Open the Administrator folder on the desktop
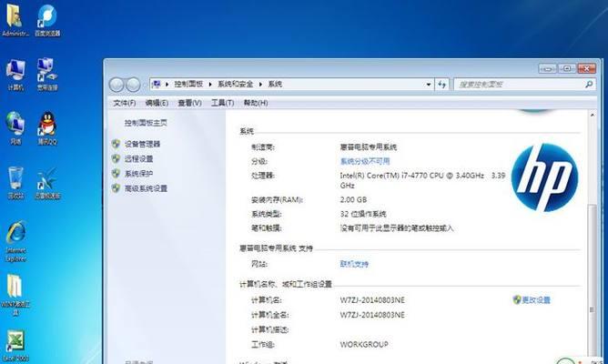The height and width of the screenshot is (364, 608). pyautogui.click(x=15, y=20)
